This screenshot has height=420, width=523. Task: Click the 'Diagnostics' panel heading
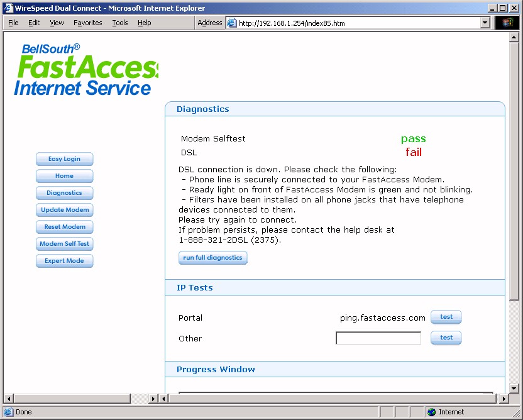203,109
